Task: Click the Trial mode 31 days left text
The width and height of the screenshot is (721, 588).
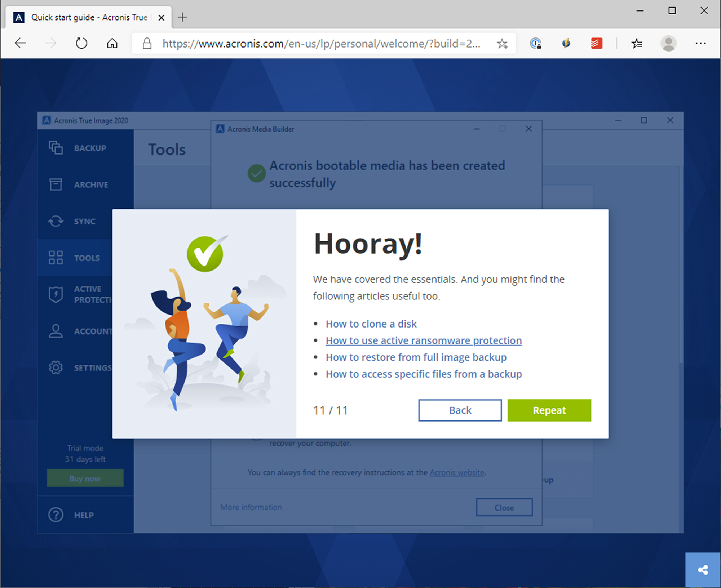Action: click(85, 454)
